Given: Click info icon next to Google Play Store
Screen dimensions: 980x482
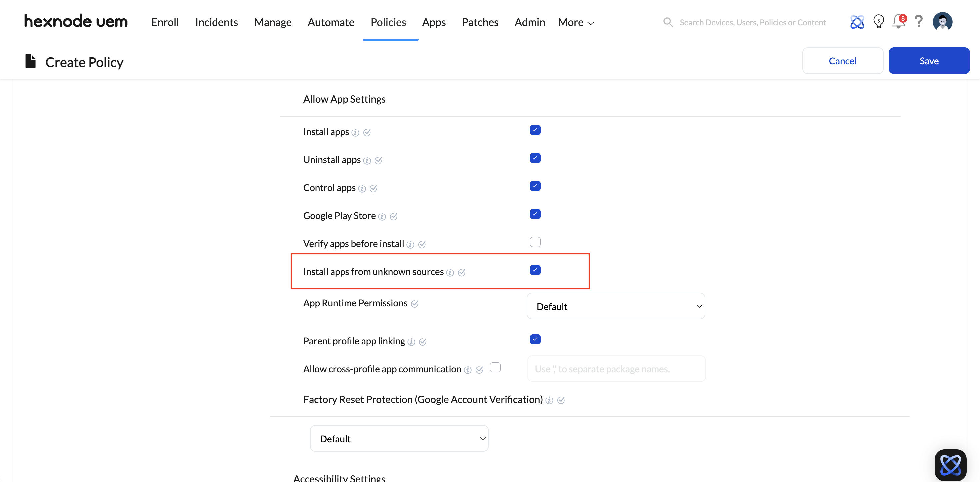Looking at the screenshot, I should click(x=382, y=216).
